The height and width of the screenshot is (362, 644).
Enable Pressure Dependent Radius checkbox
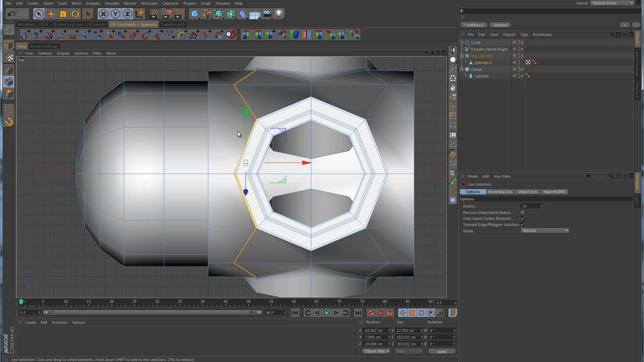click(x=522, y=212)
